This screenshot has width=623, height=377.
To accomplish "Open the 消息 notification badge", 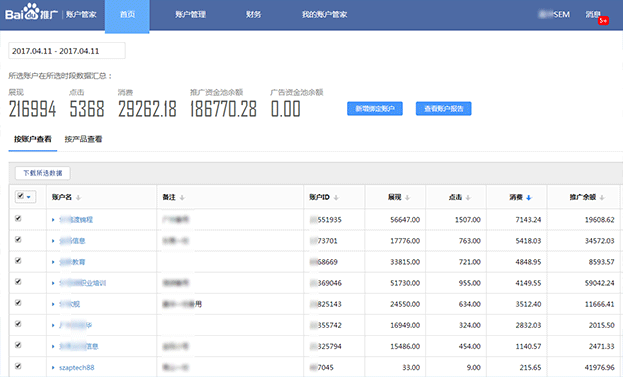I will 603,20.
